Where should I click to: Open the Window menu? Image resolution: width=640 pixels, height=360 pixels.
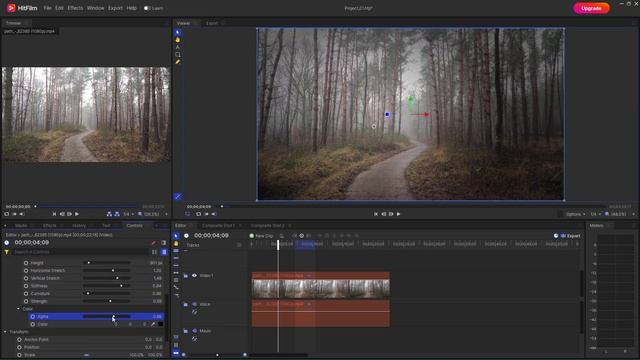[x=96, y=8]
